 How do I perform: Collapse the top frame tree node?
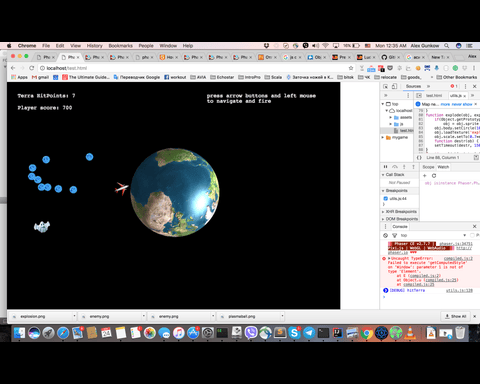click(383, 104)
